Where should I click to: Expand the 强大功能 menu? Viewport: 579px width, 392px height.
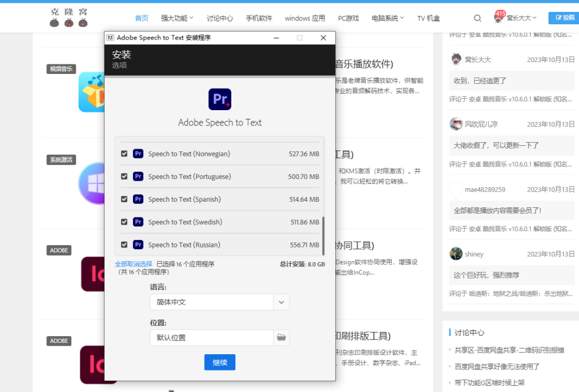point(177,18)
